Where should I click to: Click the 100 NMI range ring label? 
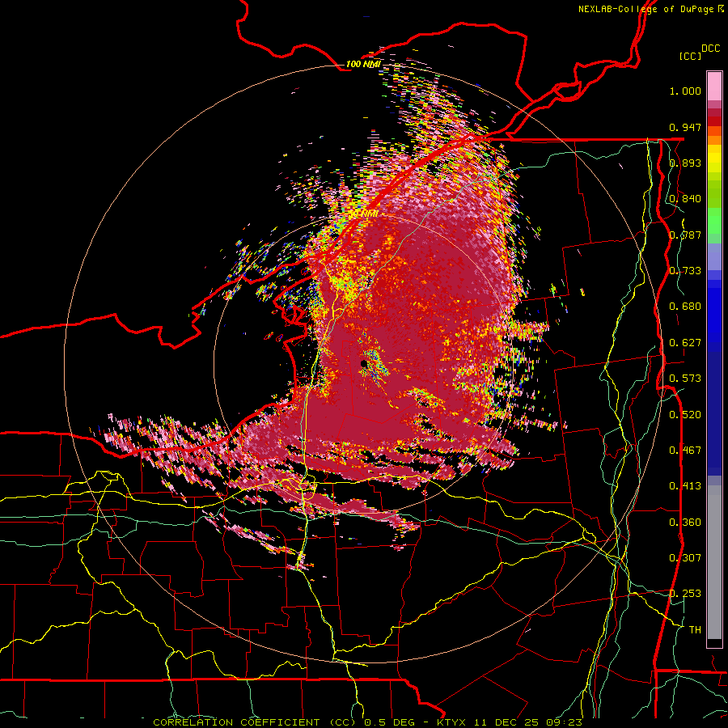363,64
